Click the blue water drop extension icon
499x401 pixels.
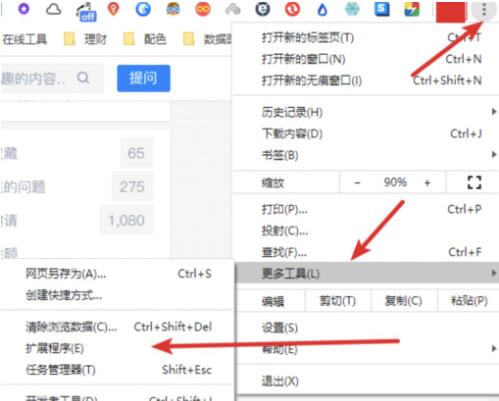(322, 10)
